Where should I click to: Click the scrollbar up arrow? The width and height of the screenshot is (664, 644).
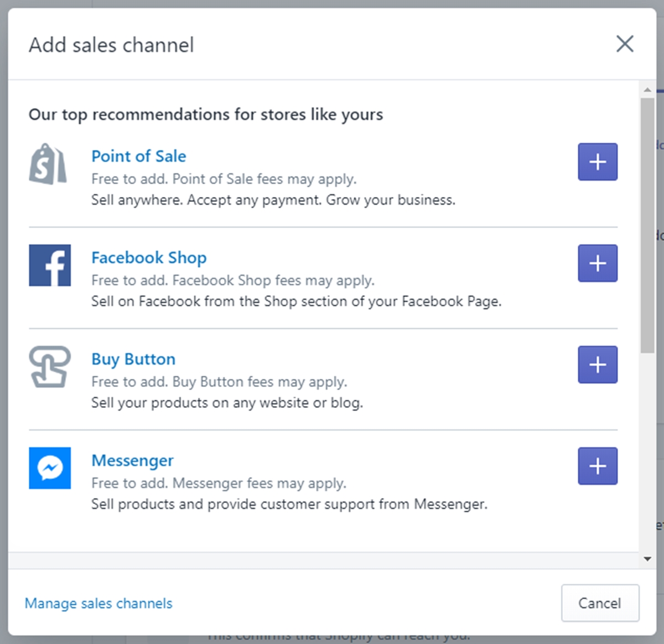tap(647, 90)
